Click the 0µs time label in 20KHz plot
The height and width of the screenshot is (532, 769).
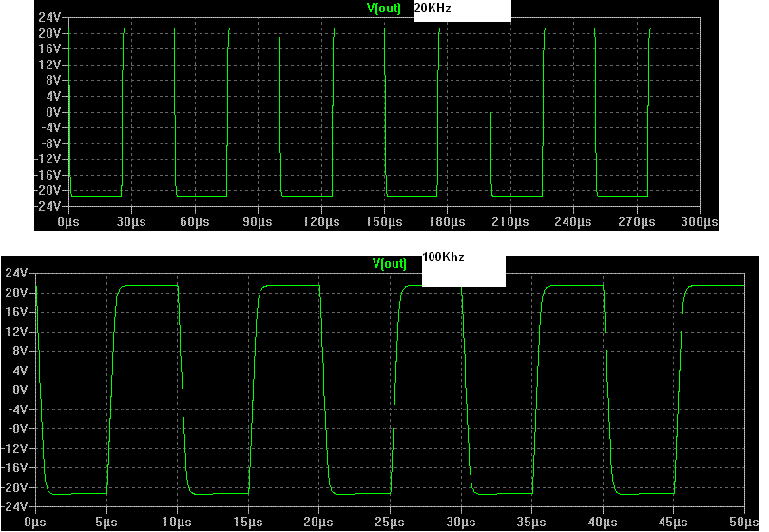(x=68, y=222)
